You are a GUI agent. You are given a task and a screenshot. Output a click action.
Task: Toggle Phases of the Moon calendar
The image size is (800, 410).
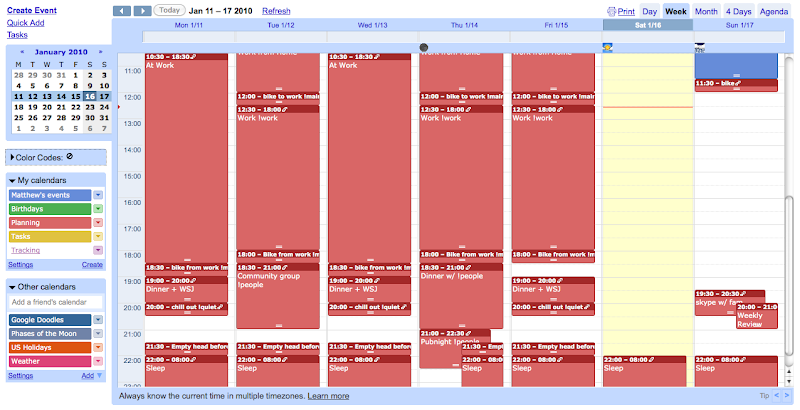click(x=50, y=334)
